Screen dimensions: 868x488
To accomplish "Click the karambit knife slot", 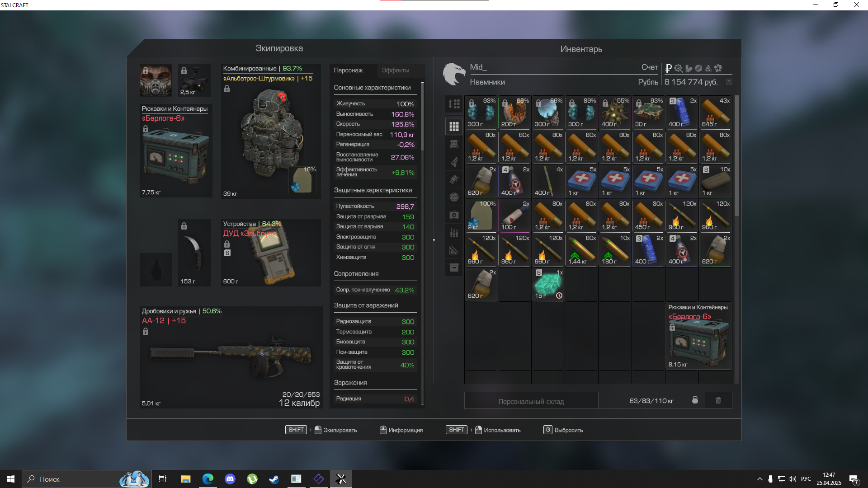I will 194,252.
